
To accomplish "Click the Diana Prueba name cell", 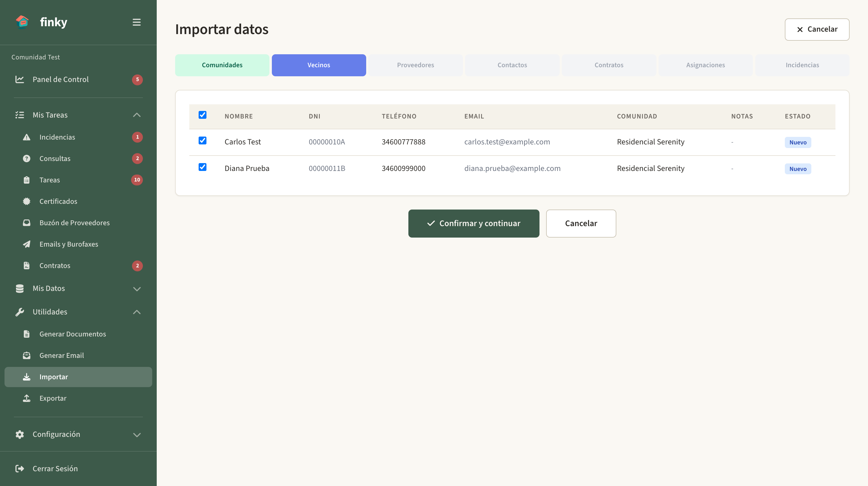I will [x=247, y=169].
